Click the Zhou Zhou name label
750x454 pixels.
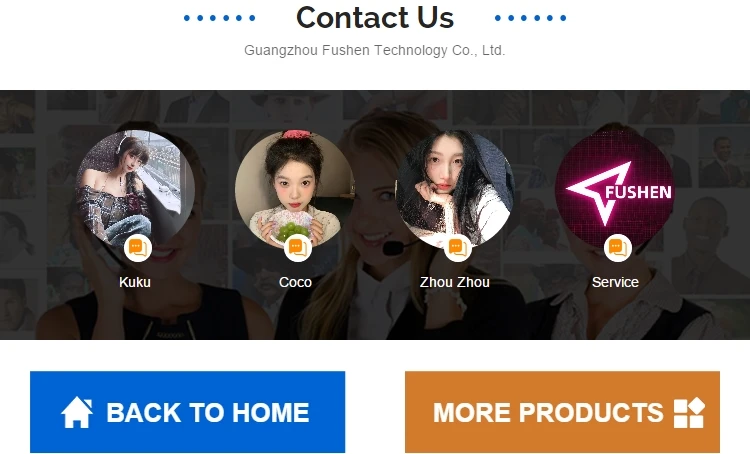pyautogui.click(x=455, y=282)
